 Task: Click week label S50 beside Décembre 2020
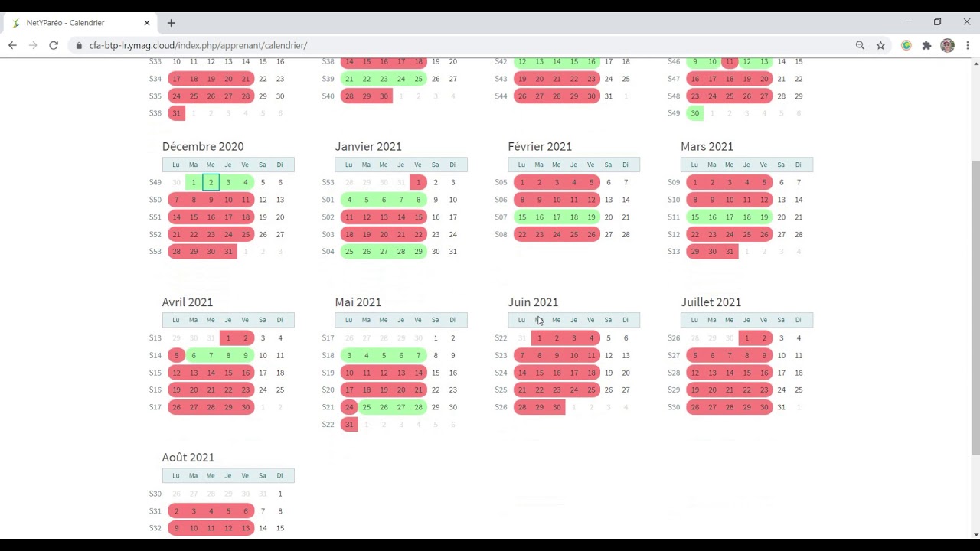(155, 200)
